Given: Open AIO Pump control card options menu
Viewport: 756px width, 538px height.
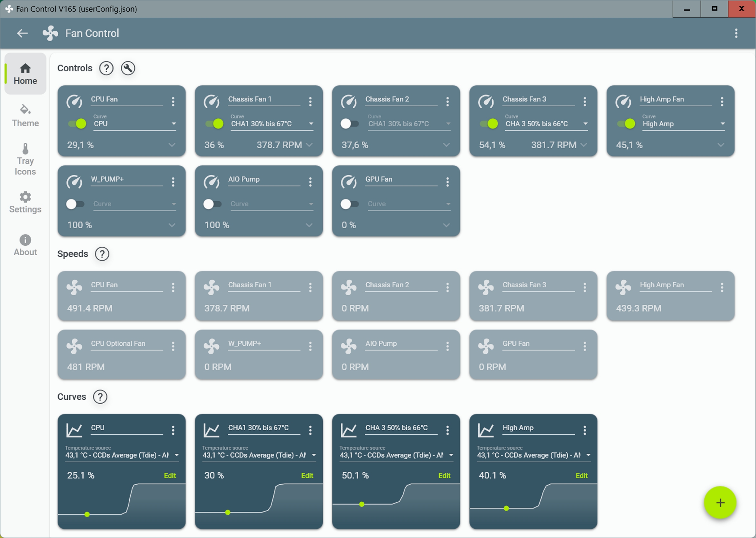Looking at the screenshot, I should 310,182.
